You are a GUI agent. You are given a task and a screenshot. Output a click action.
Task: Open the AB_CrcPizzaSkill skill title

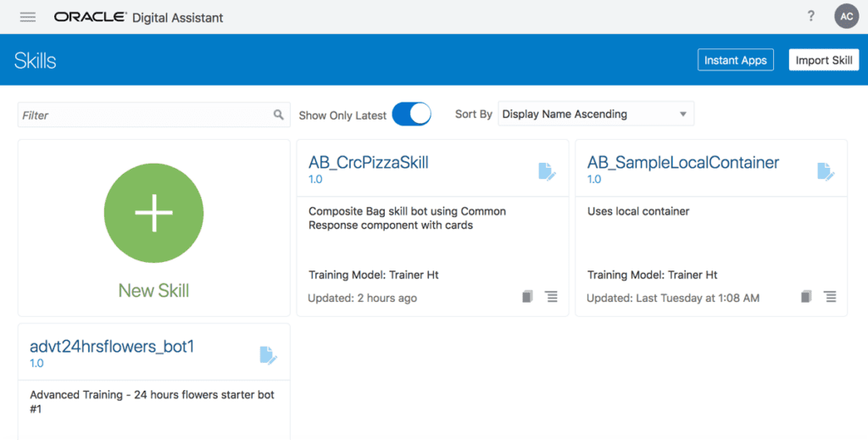pyautogui.click(x=369, y=163)
